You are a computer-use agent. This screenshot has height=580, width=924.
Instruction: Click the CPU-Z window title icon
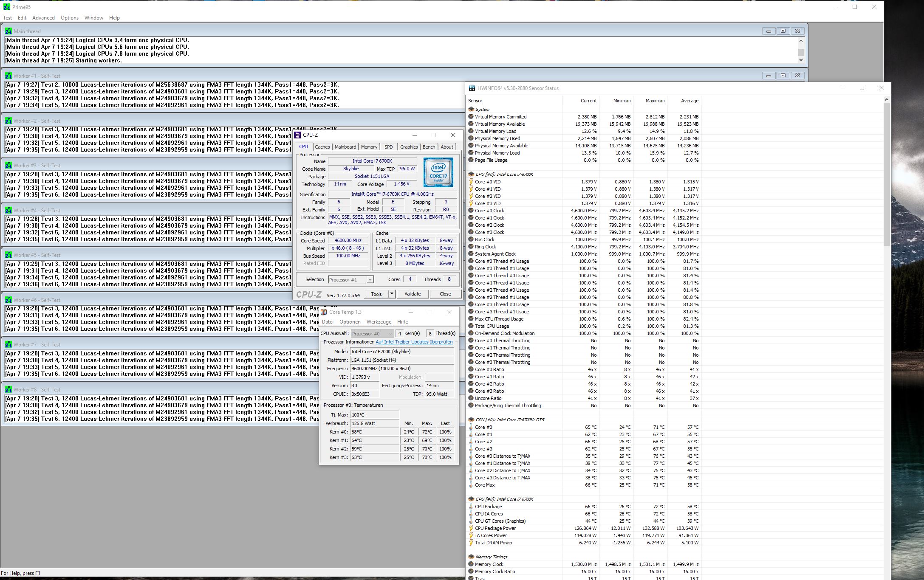[297, 135]
